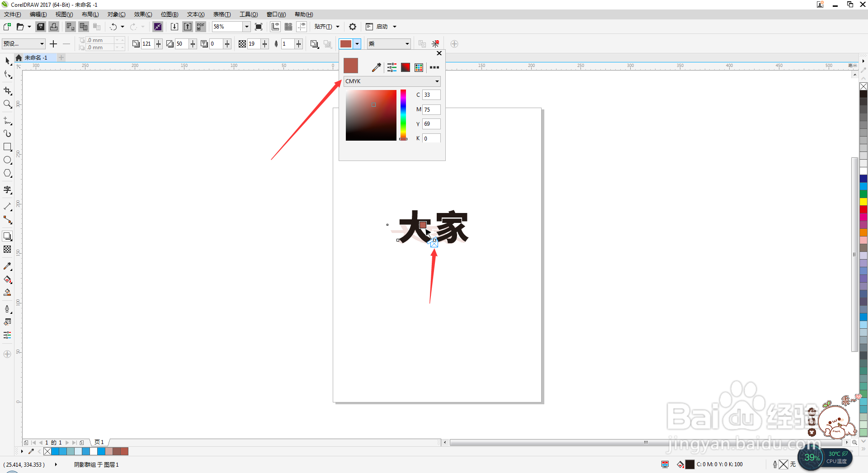Select the Transparency checkerboard tool

pos(7,249)
